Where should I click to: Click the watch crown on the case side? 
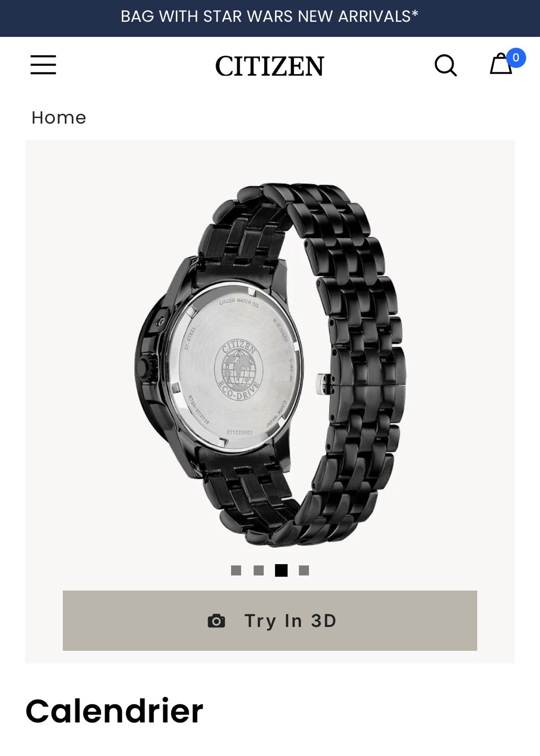click(x=146, y=367)
